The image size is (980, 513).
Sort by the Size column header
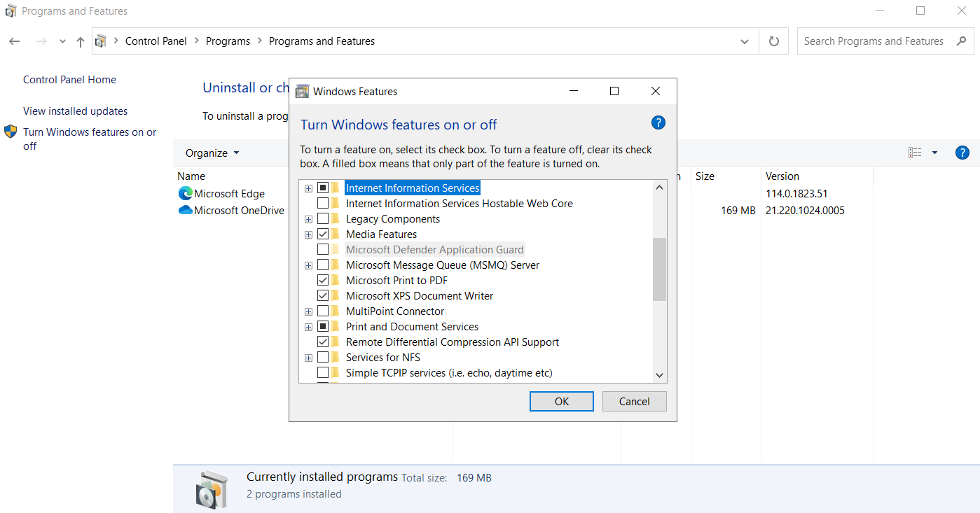pos(705,176)
